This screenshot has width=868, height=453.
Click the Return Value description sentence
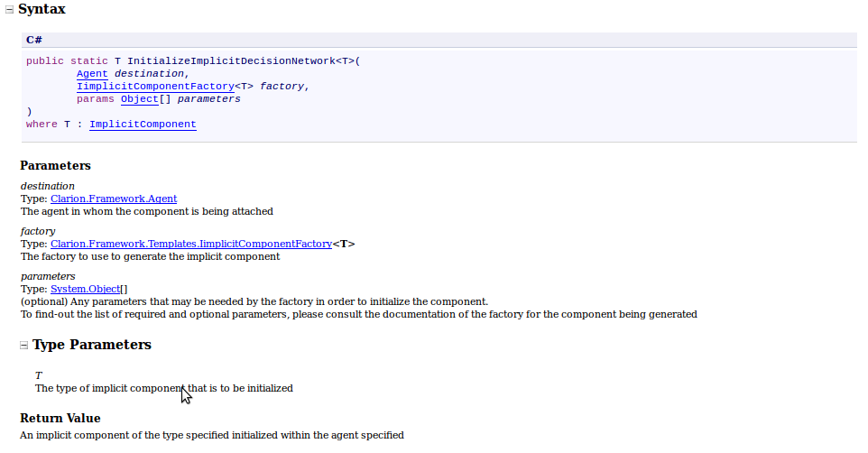pyautogui.click(x=212, y=435)
